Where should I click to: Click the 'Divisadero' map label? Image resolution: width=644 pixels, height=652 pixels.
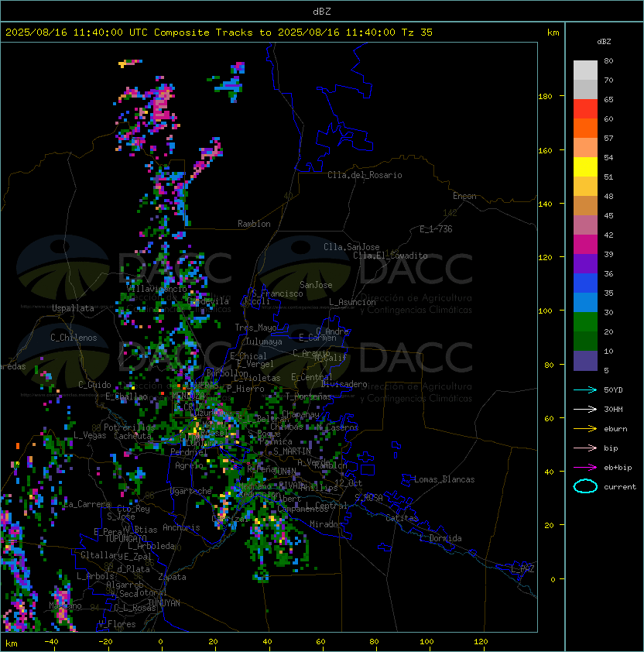click(344, 384)
